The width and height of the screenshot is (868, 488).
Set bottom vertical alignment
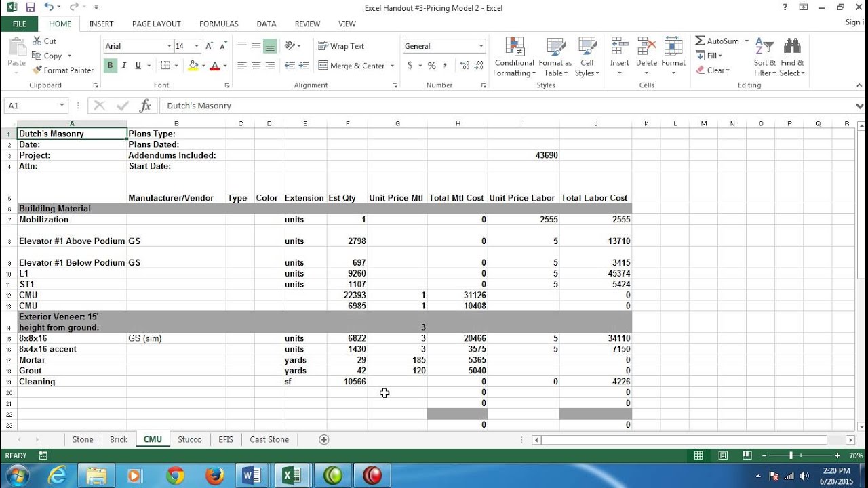(270, 46)
